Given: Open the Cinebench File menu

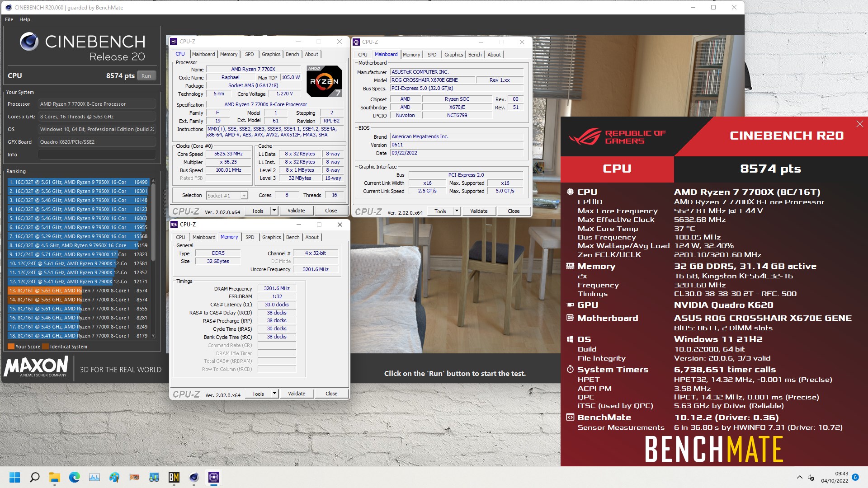Looking at the screenshot, I should click(9, 19).
